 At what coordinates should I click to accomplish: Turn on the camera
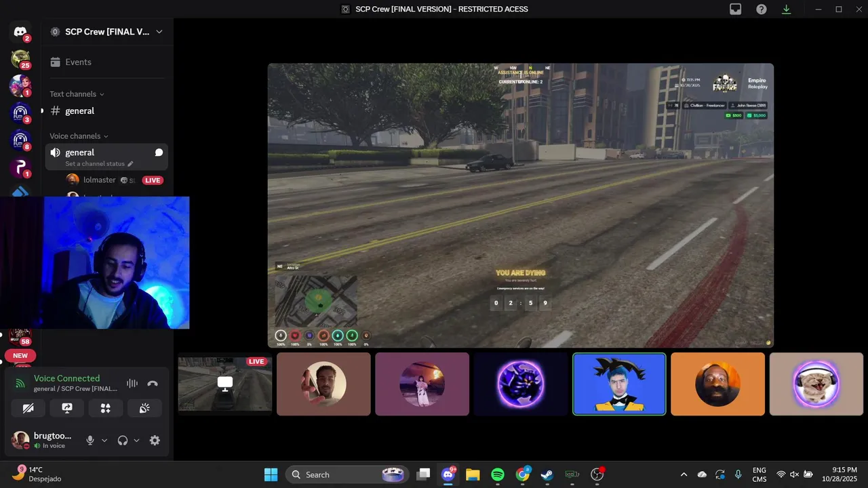point(28,408)
